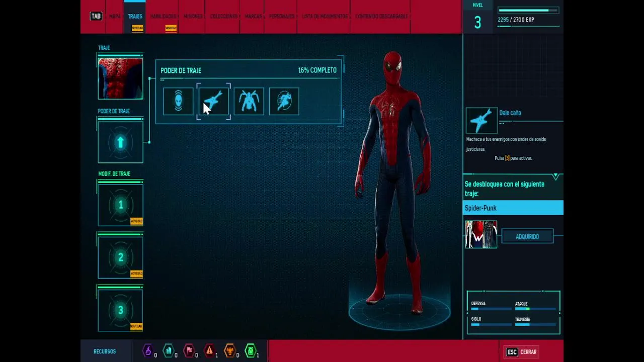
Task: Click the Spider-Punk suit thumbnail
Action: coord(481,234)
